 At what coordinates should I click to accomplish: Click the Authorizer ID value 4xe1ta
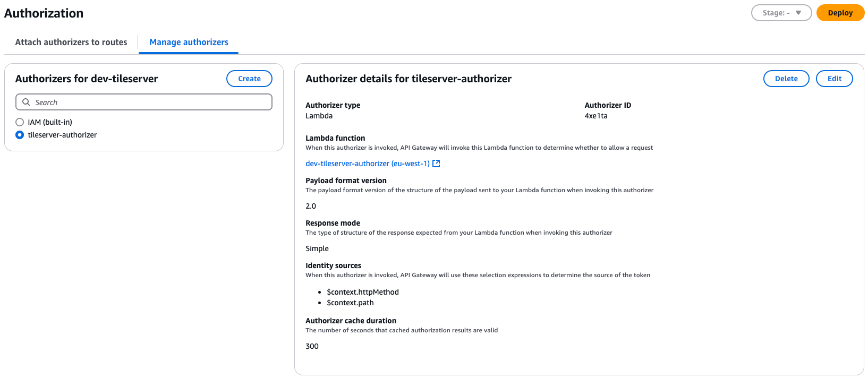596,116
